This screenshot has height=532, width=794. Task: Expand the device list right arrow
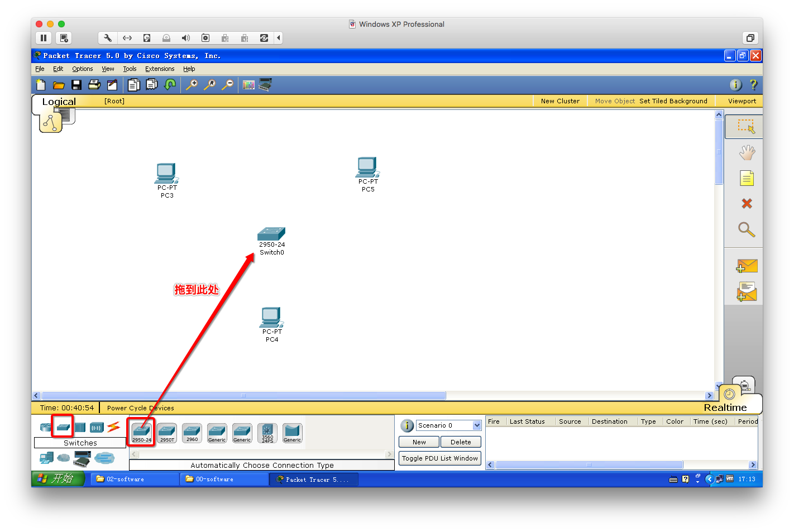pyautogui.click(x=390, y=454)
